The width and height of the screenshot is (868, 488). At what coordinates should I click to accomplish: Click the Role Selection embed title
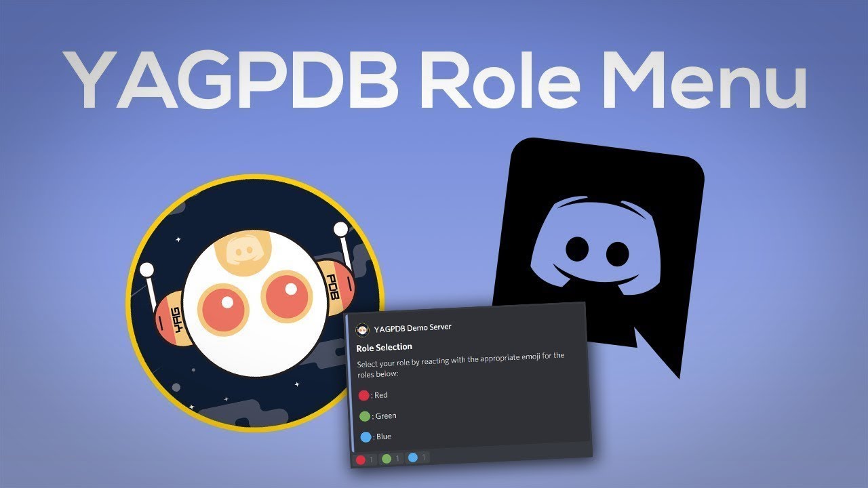(x=384, y=347)
